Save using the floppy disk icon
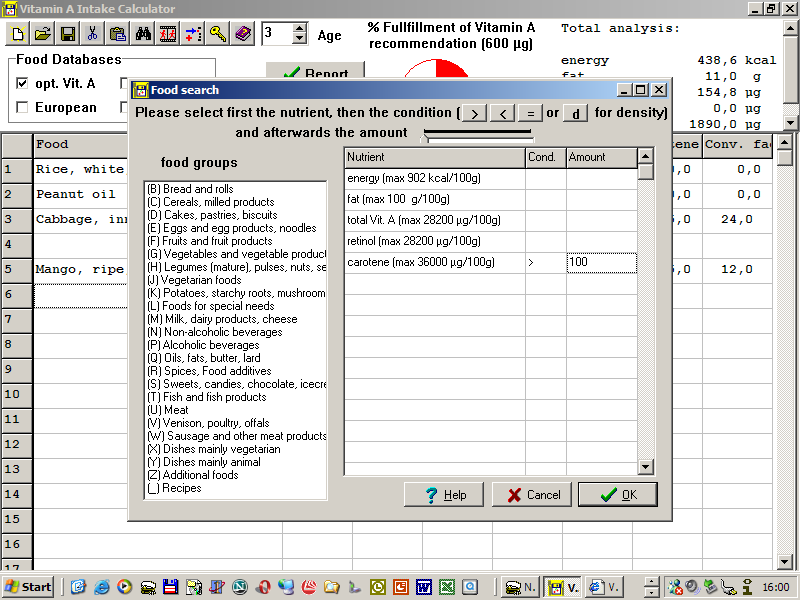The image size is (800, 600). coord(68,34)
